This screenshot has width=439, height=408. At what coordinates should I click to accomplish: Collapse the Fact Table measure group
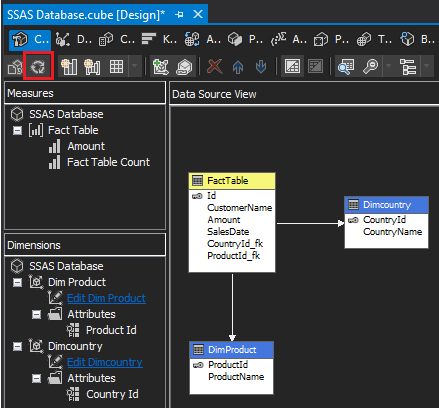pos(17,130)
